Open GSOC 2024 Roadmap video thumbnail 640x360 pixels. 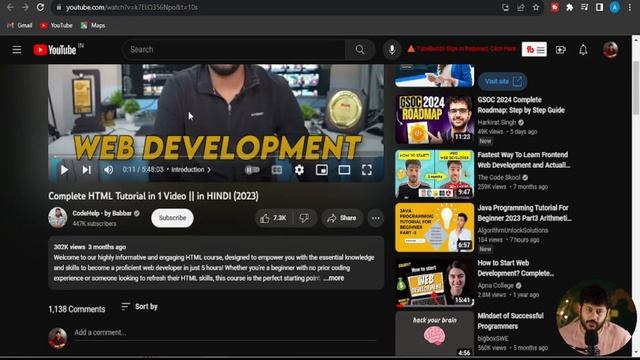434,119
